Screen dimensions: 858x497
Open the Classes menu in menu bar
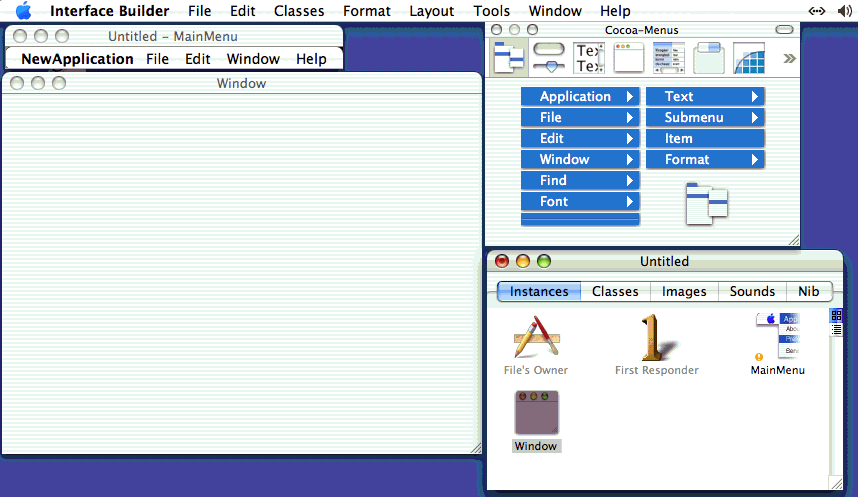pyautogui.click(x=299, y=11)
